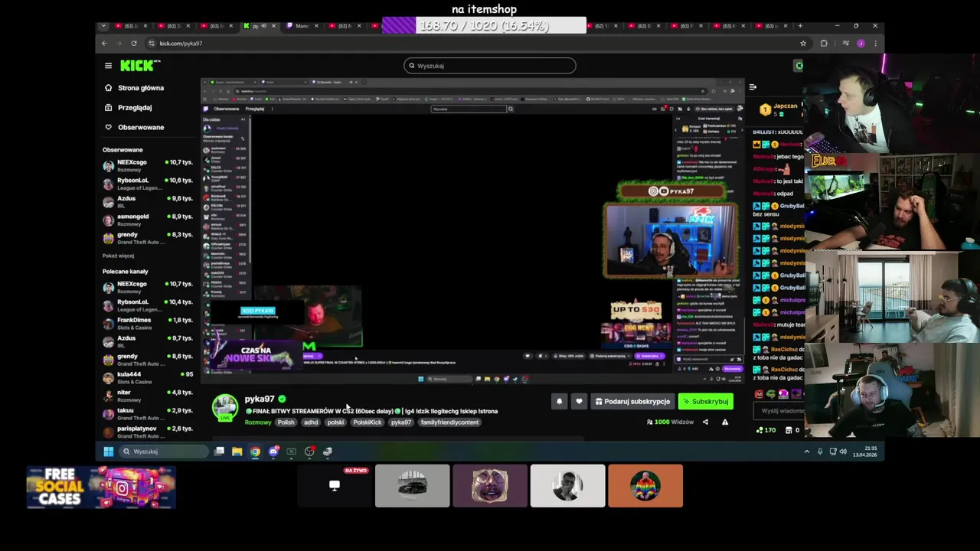This screenshot has height=551, width=980.
Task: Show hidden tray icons with the chevron
Action: pyautogui.click(x=806, y=452)
